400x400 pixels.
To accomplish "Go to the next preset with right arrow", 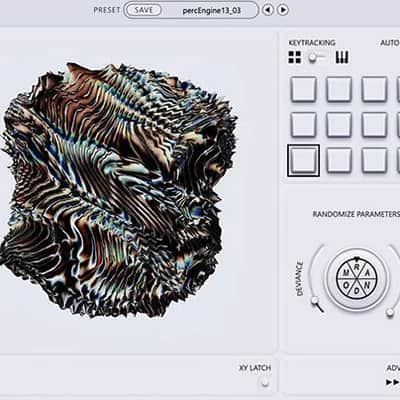I will [x=283, y=10].
